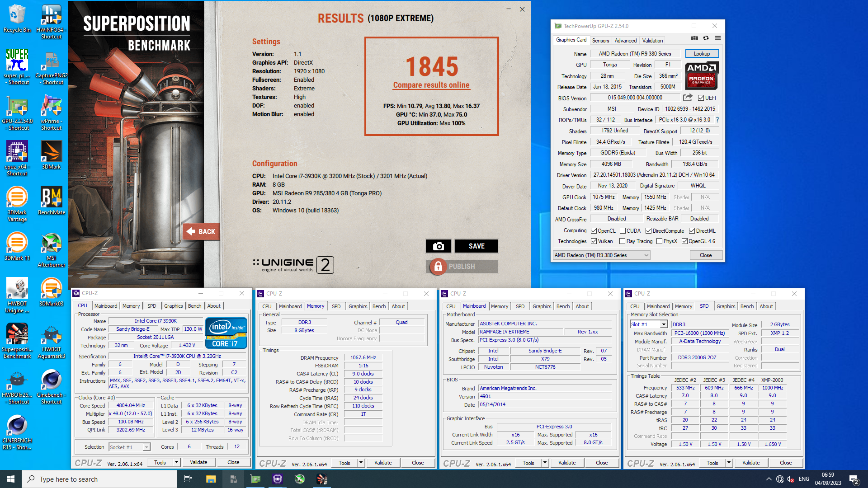This screenshot has height=488, width=868.
Task: Open HWBOT Unigine desktop icon
Action: click(x=17, y=295)
